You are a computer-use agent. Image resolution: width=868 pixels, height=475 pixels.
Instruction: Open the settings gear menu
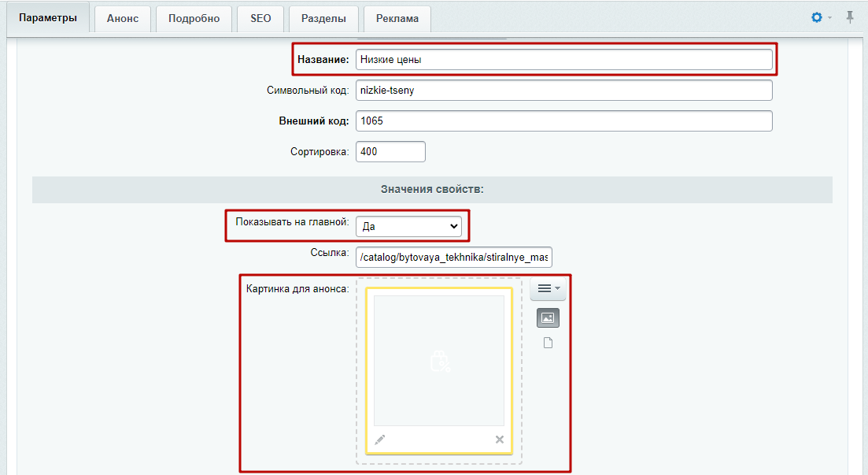click(817, 18)
